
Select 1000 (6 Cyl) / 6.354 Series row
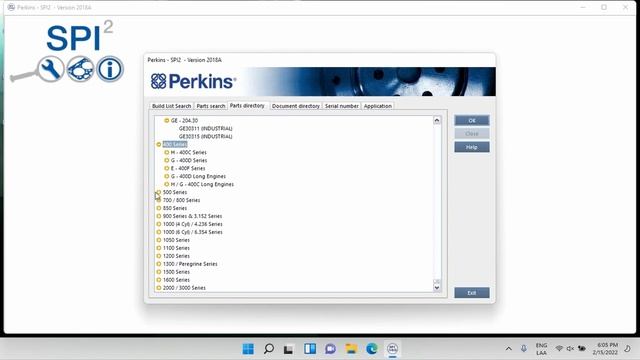193,232
